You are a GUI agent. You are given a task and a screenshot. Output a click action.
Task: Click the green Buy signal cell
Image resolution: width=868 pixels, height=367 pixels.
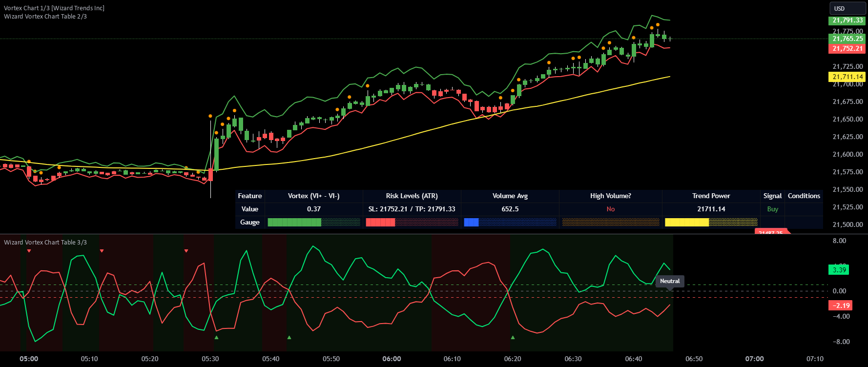773,209
